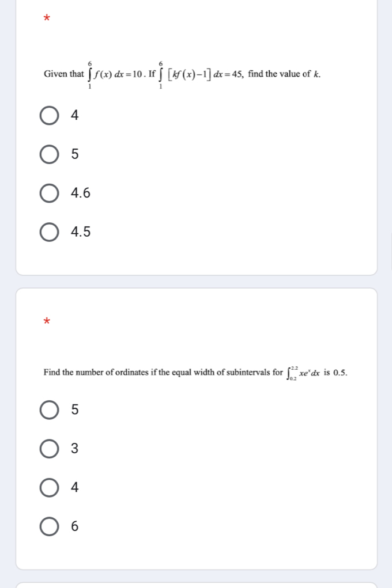Click label '4' under the k question
This screenshot has width=392, height=588.
coord(74,115)
